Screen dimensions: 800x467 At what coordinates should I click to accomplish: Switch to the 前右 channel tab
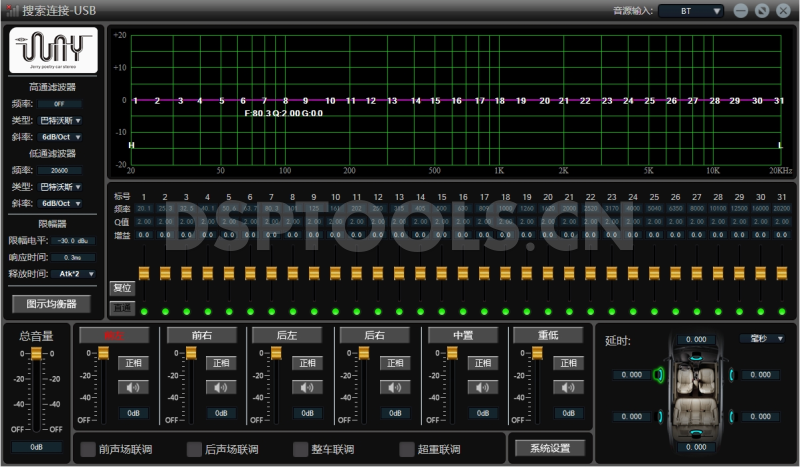click(200, 336)
